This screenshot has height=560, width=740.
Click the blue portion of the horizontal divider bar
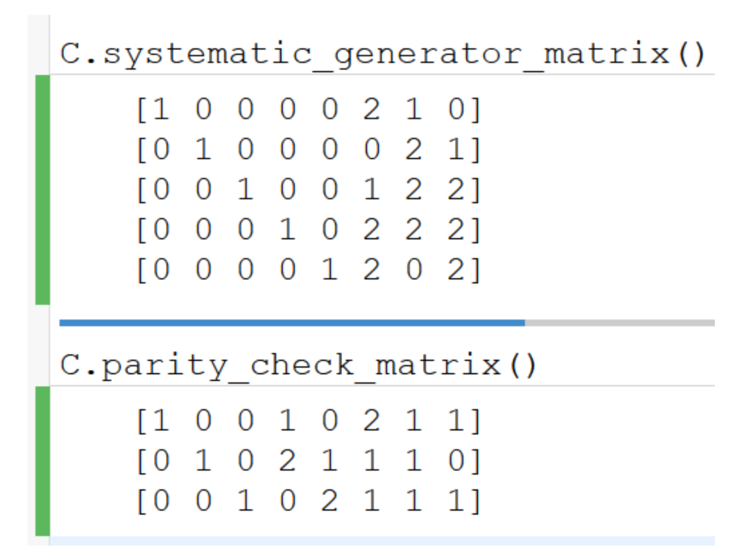point(292,323)
